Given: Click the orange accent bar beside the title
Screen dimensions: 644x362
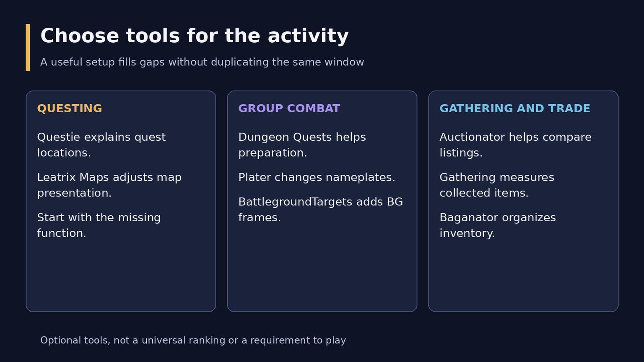Looking at the screenshot, I should (28, 47).
